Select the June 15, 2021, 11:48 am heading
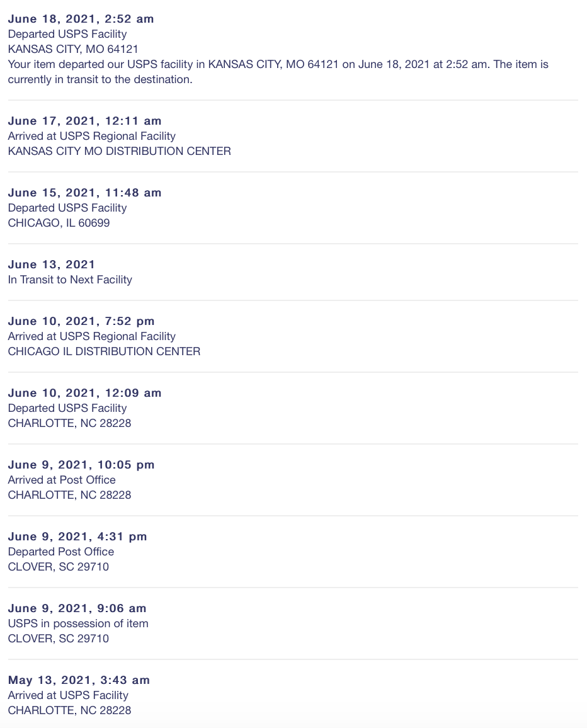 pos(84,193)
